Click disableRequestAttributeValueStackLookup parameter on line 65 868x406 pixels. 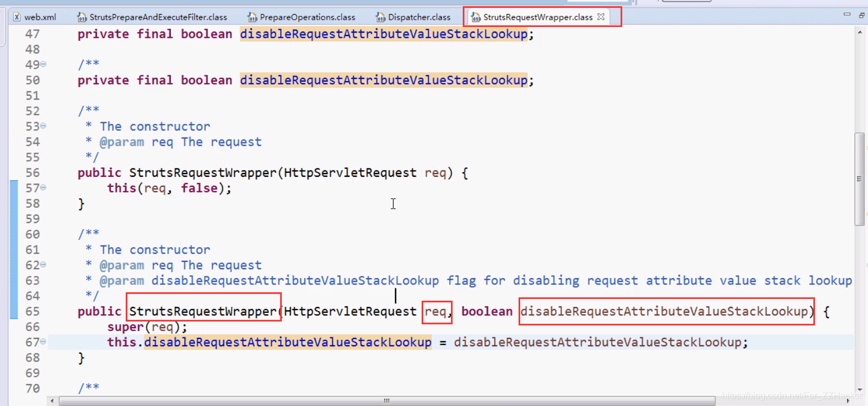(664, 311)
